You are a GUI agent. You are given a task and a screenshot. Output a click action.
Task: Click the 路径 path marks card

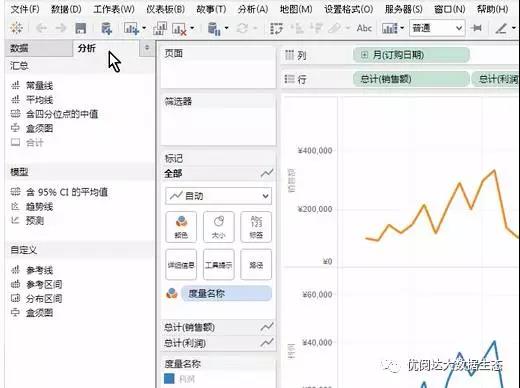(x=256, y=264)
